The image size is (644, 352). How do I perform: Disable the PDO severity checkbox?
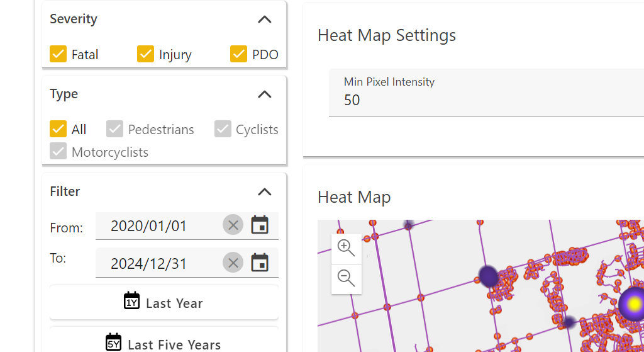[239, 54]
